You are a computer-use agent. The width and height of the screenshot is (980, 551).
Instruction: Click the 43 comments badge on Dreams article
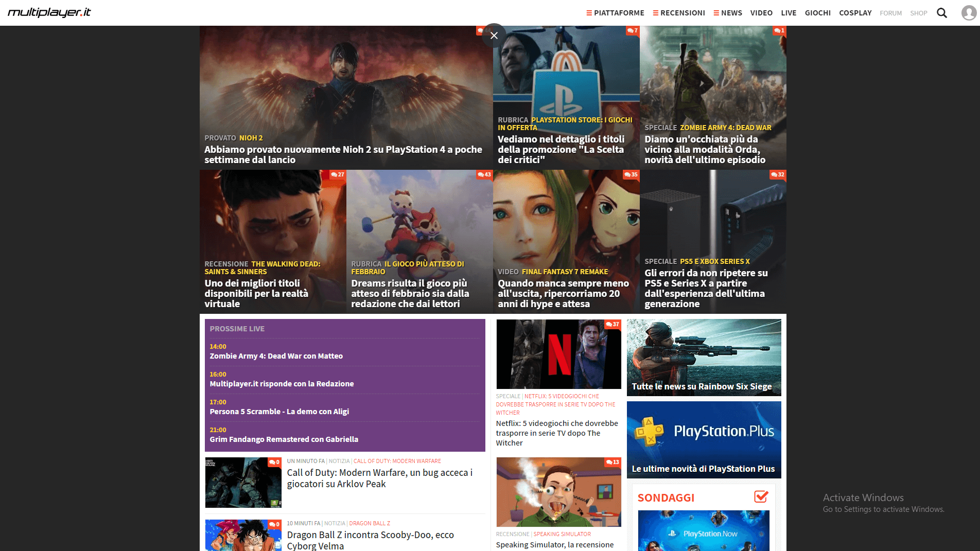484,175
